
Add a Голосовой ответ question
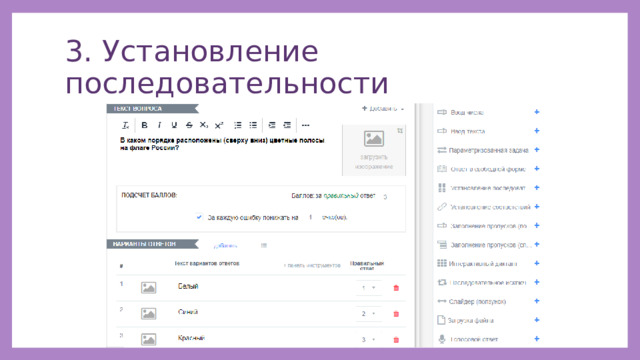point(537,339)
